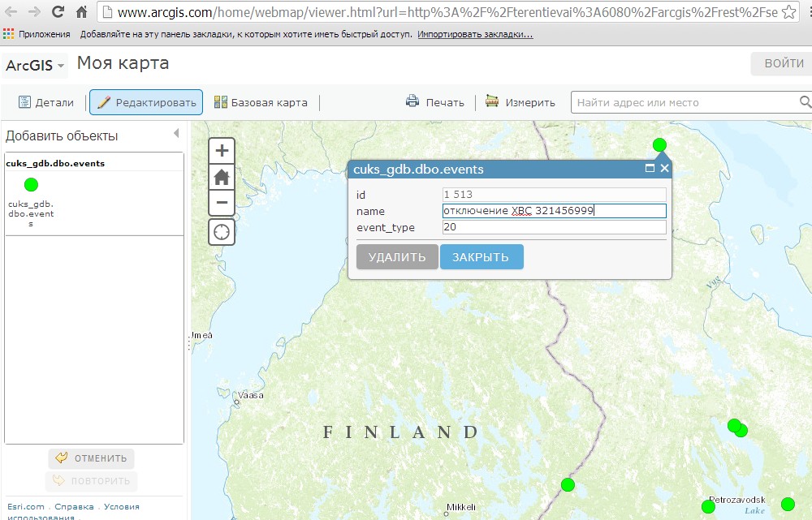The height and width of the screenshot is (520, 812).
Task: Click the zoom in plus button
Action: (x=222, y=151)
